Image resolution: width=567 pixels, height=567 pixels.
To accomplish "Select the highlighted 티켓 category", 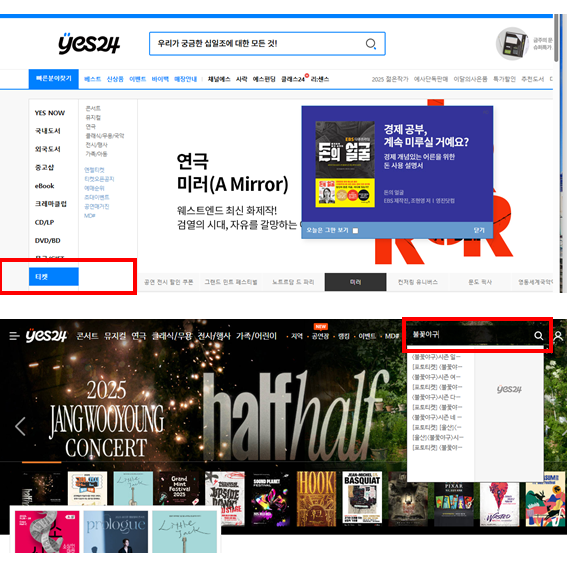I will (x=54, y=277).
